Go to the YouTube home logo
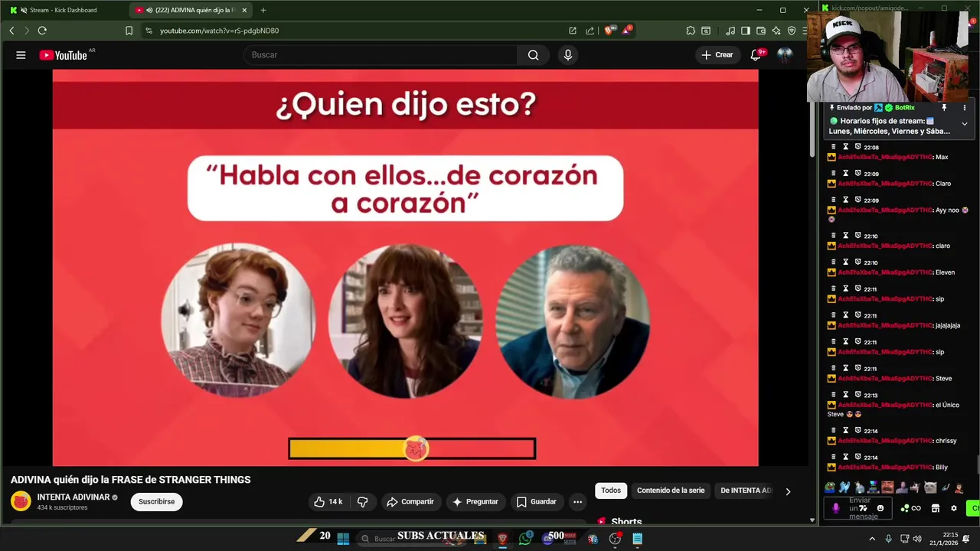Viewport: 980px width, 551px height. [64, 55]
